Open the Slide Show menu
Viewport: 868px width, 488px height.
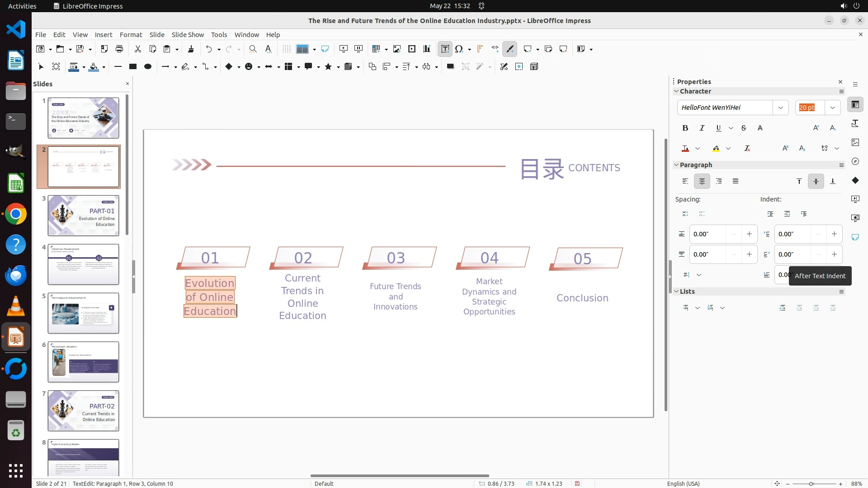[x=188, y=34]
